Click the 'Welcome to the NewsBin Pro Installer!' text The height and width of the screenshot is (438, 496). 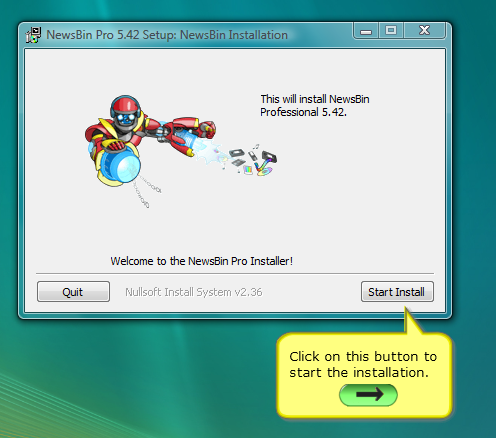(202, 261)
